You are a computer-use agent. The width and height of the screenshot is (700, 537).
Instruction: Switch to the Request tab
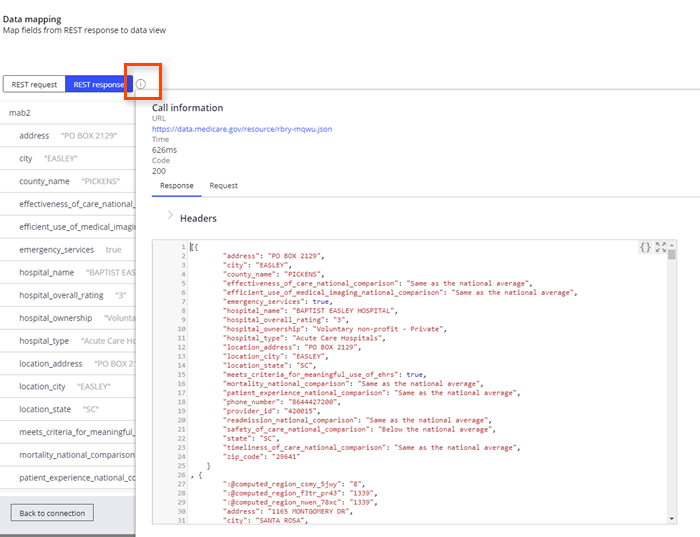pyautogui.click(x=223, y=186)
